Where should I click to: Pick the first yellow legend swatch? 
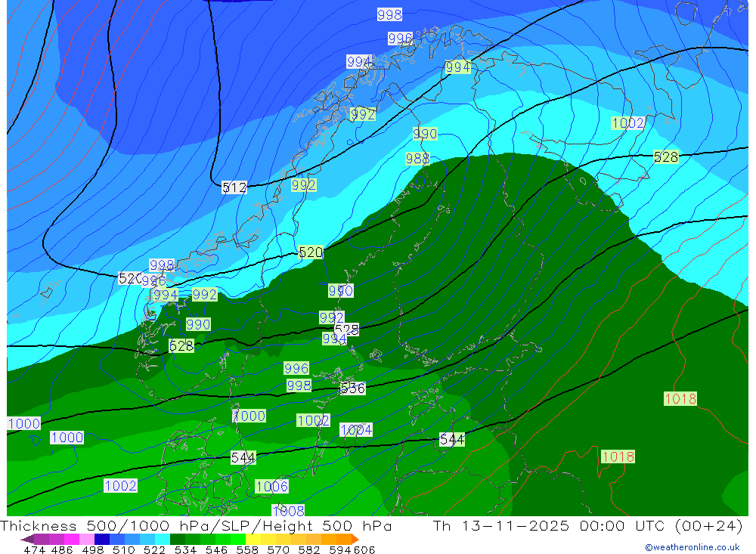[x=253, y=539]
